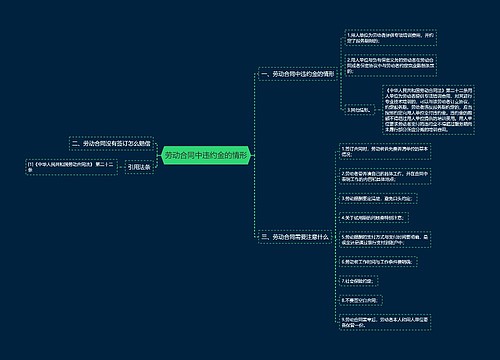Click item 6 about 工作时间与工作条件

[x=378, y=262]
